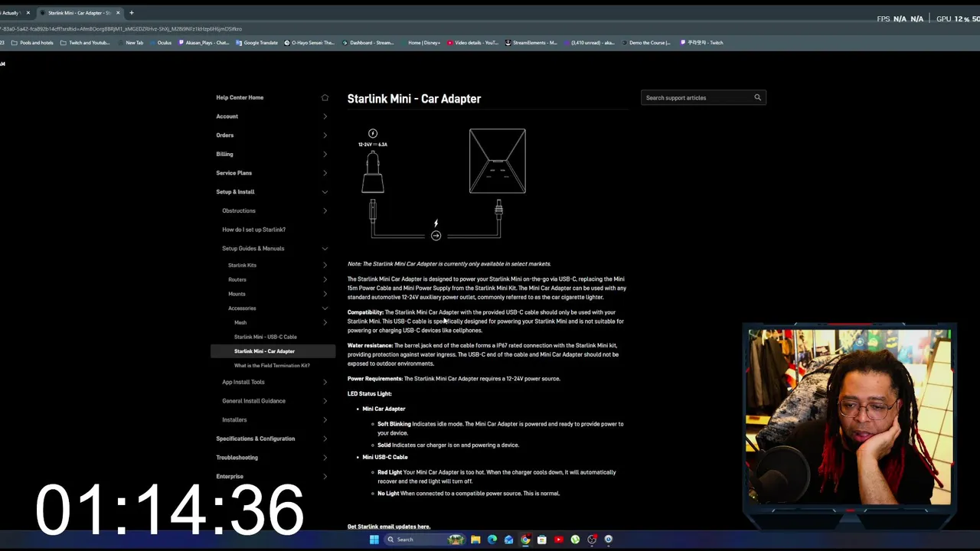Viewport: 980px width, 551px height.
Task: Expand the Enterprise section
Action: pos(325,476)
